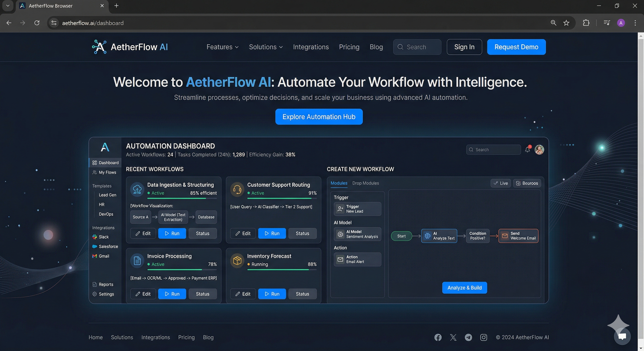View Status of Invoice Processing

202,294
